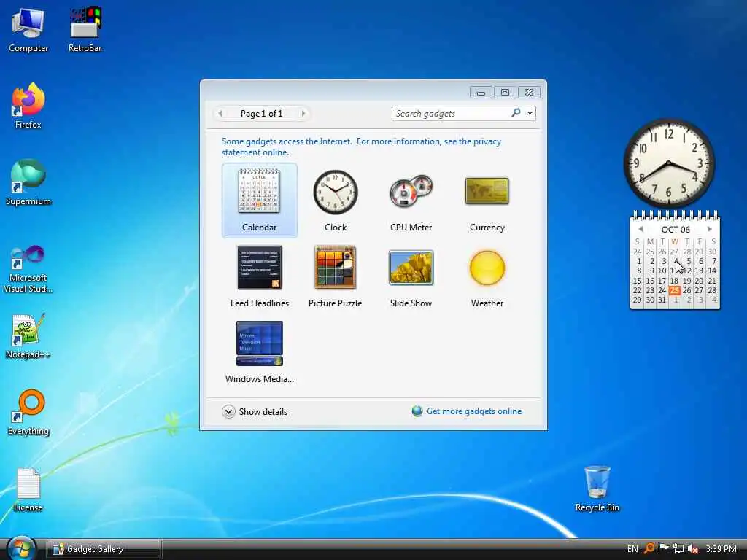747x560 pixels.
Task: Open the search options dropdown arrow
Action: (x=530, y=113)
